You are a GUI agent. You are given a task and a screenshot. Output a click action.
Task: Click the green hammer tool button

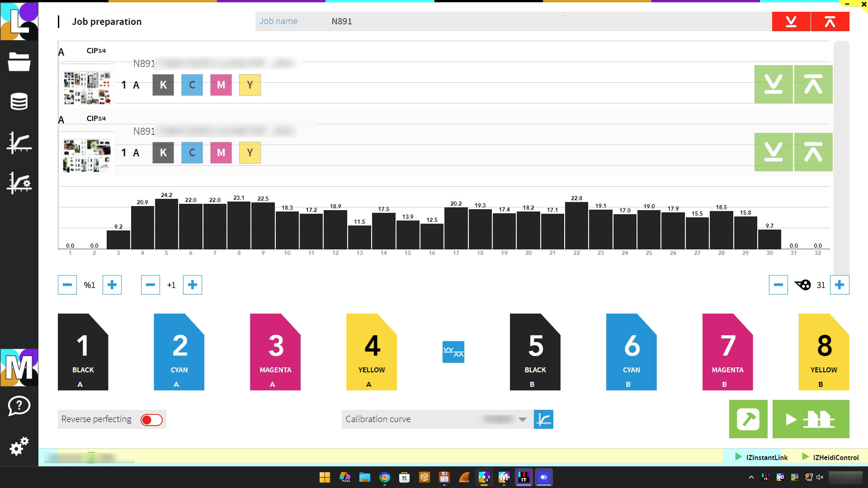click(x=748, y=419)
